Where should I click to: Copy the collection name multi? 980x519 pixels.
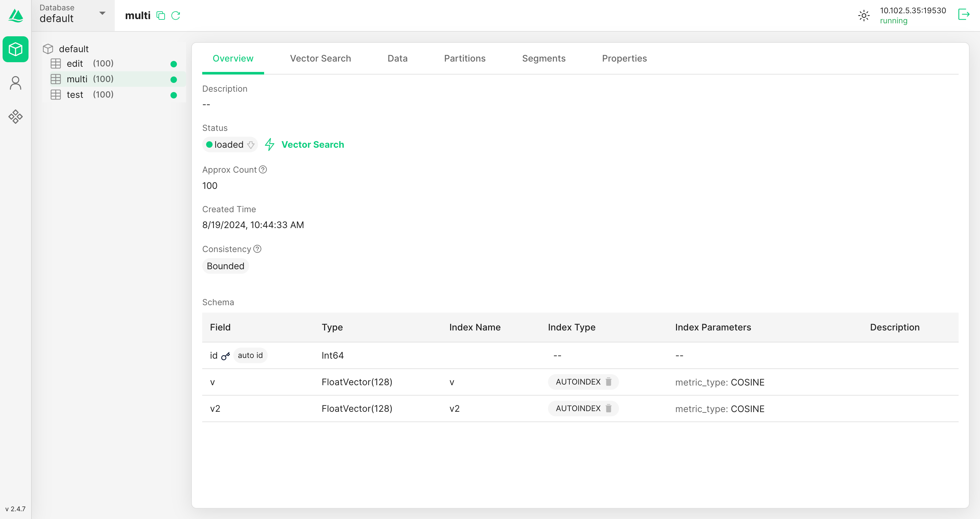coord(160,16)
